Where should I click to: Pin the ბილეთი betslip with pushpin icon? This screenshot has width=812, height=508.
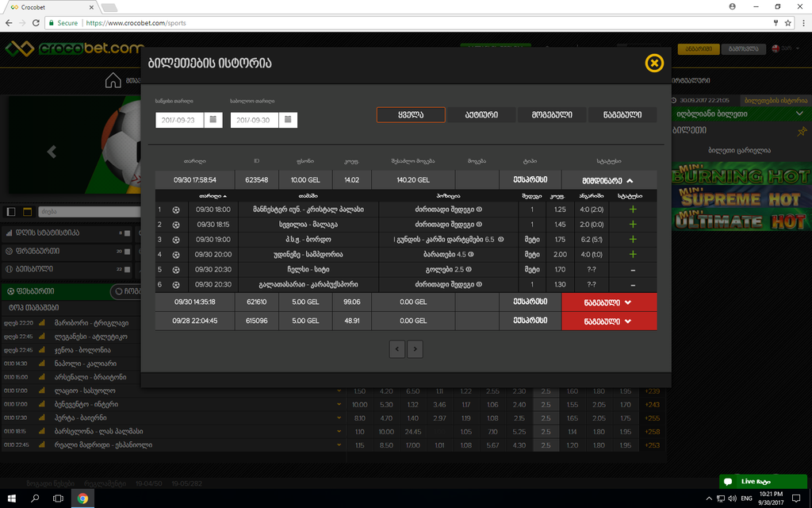coord(802,132)
